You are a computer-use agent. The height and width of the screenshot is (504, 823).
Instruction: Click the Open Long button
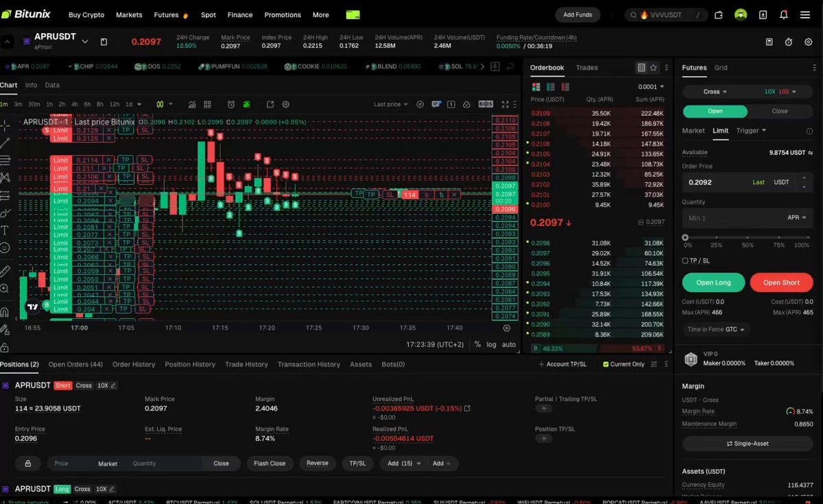pos(713,283)
